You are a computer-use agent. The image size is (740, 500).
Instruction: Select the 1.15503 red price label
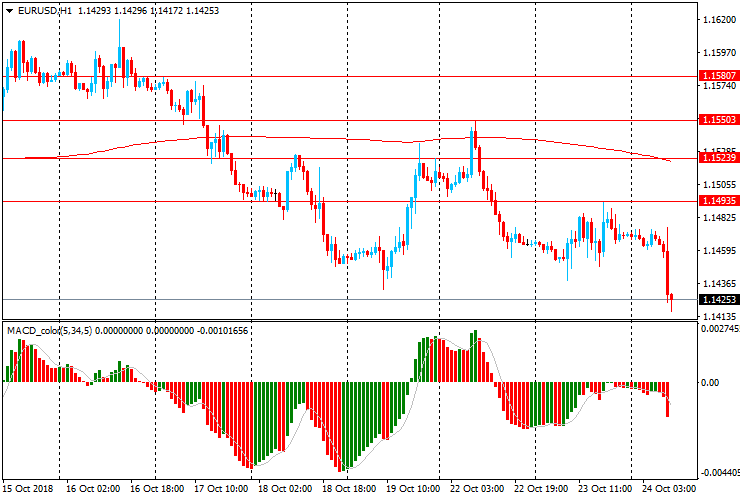coord(716,120)
